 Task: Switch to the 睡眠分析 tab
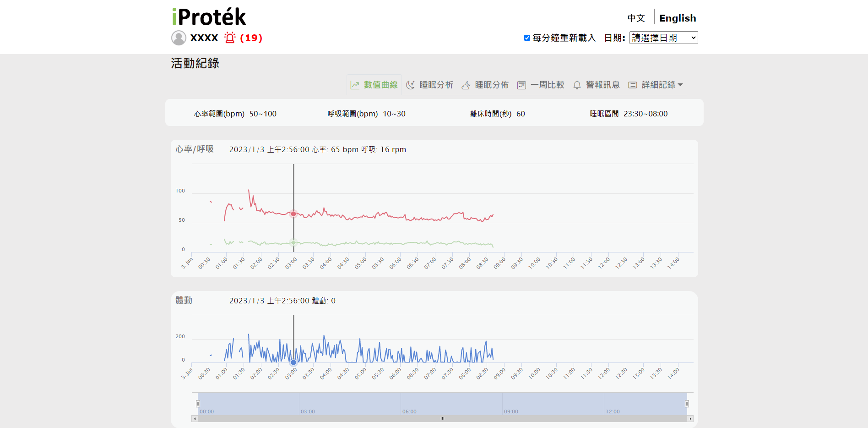[436, 85]
